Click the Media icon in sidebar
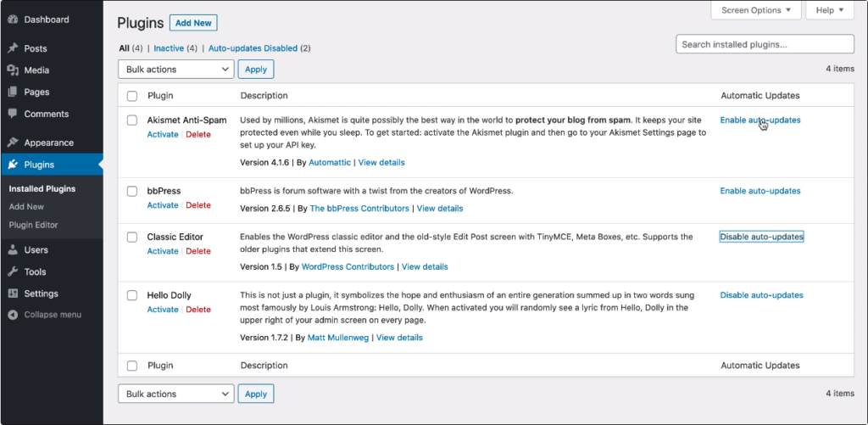The image size is (868, 425). pyautogui.click(x=13, y=70)
